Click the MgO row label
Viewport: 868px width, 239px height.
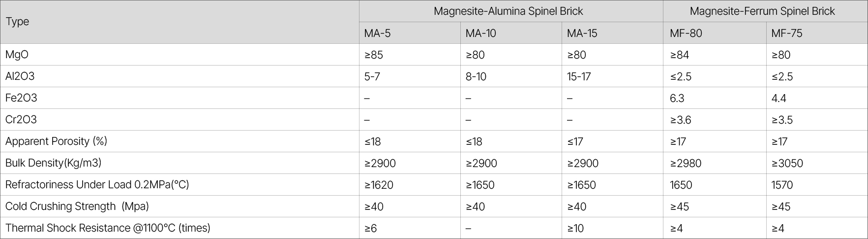tap(17, 55)
